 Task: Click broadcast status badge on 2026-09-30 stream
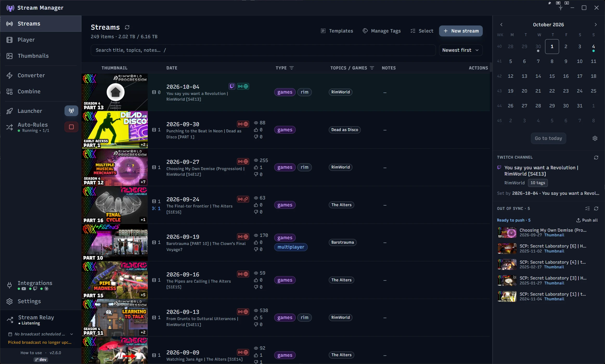tap(243, 124)
